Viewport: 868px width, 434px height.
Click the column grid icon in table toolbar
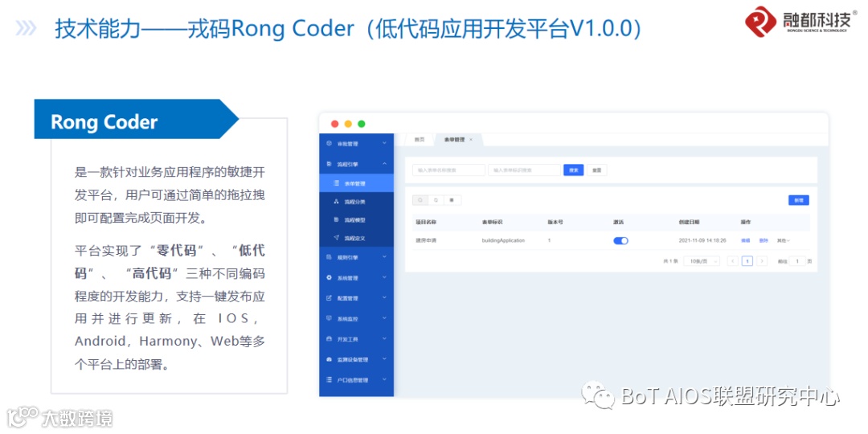click(x=452, y=200)
